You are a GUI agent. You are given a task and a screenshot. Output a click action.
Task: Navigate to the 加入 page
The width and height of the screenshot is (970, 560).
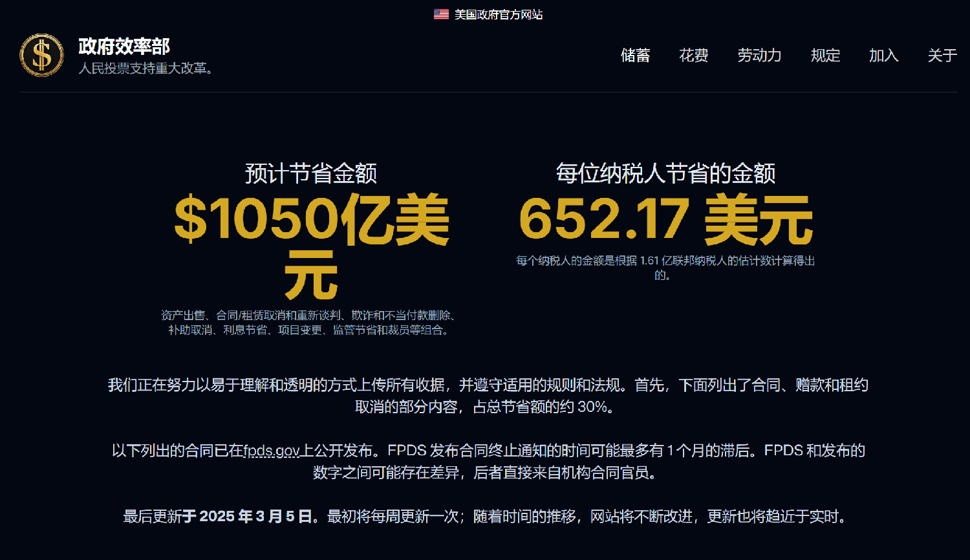pyautogui.click(x=883, y=56)
